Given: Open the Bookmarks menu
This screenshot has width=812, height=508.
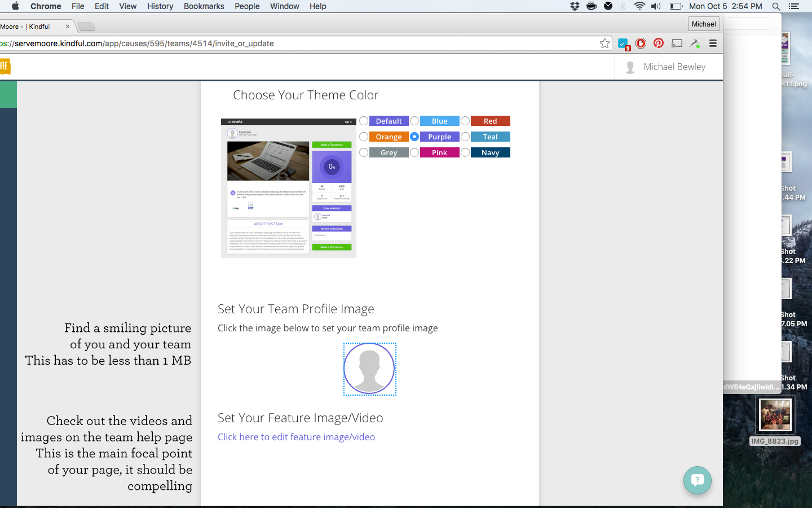Looking at the screenshot, I should click(x=204, y=6).
